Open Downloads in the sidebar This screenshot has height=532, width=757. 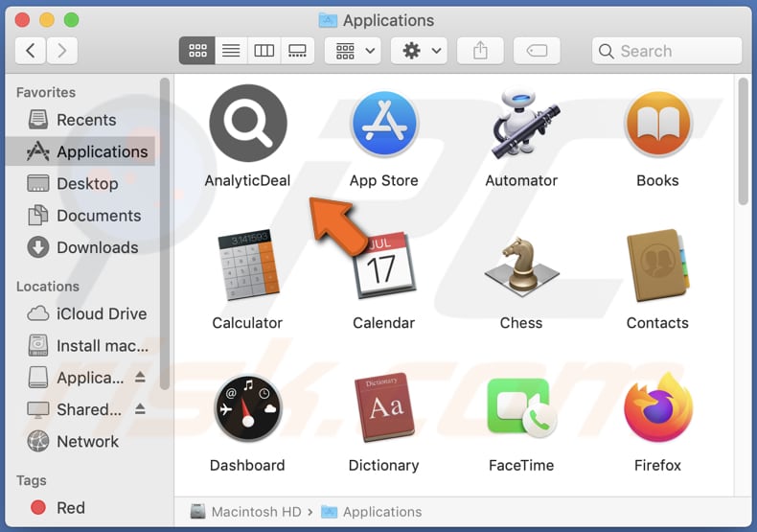tap(80, 247)
